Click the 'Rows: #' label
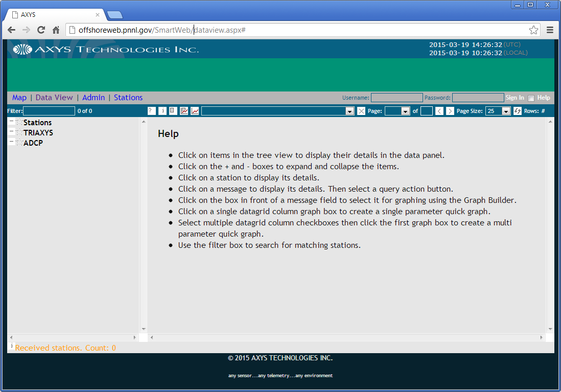Image resolution: width=561 pixels, height=392 pixels. pos(534,111)
